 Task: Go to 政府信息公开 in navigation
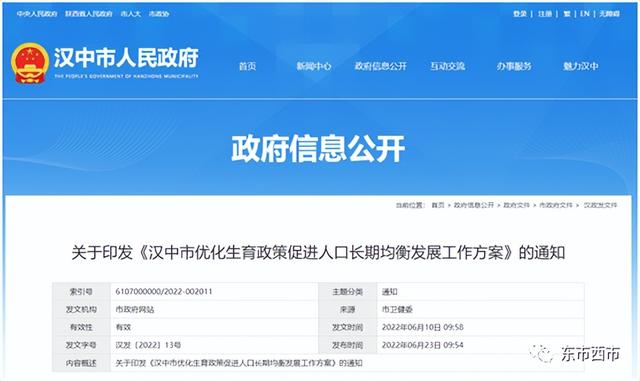[x=380, y=66]
